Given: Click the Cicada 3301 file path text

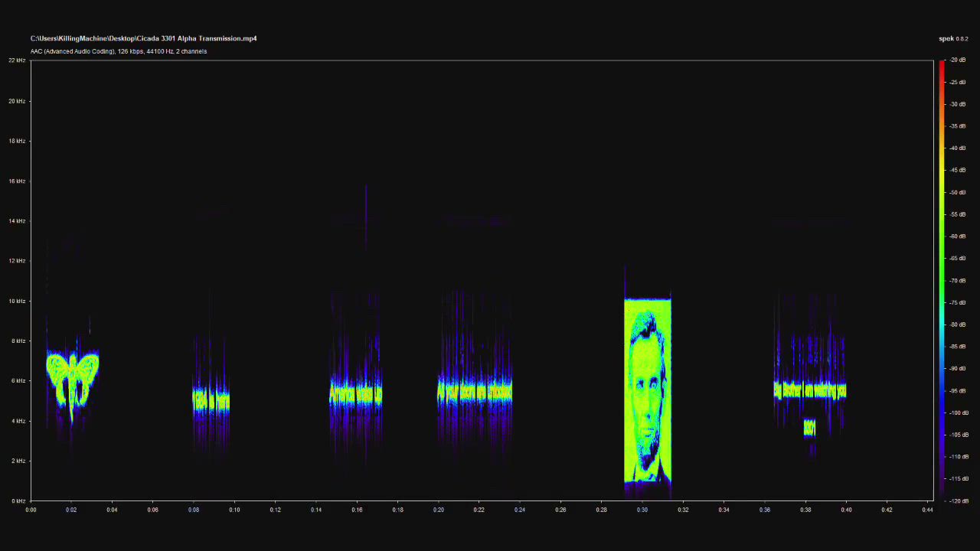Looking at the screenshot, I should 143,38.
